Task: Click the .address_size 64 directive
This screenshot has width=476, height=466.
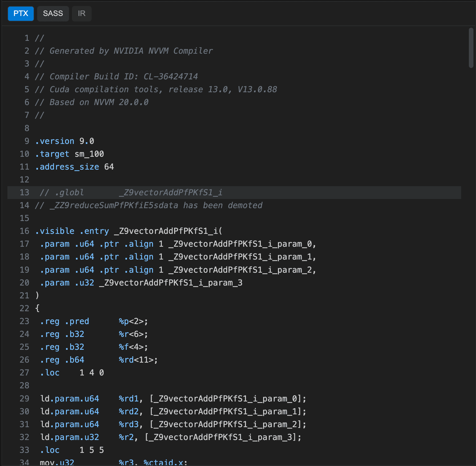Action: click(x=74, y=167)
